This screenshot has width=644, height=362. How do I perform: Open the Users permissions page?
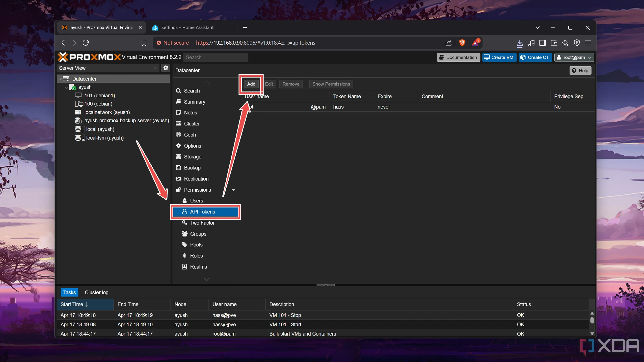(206, 201)
